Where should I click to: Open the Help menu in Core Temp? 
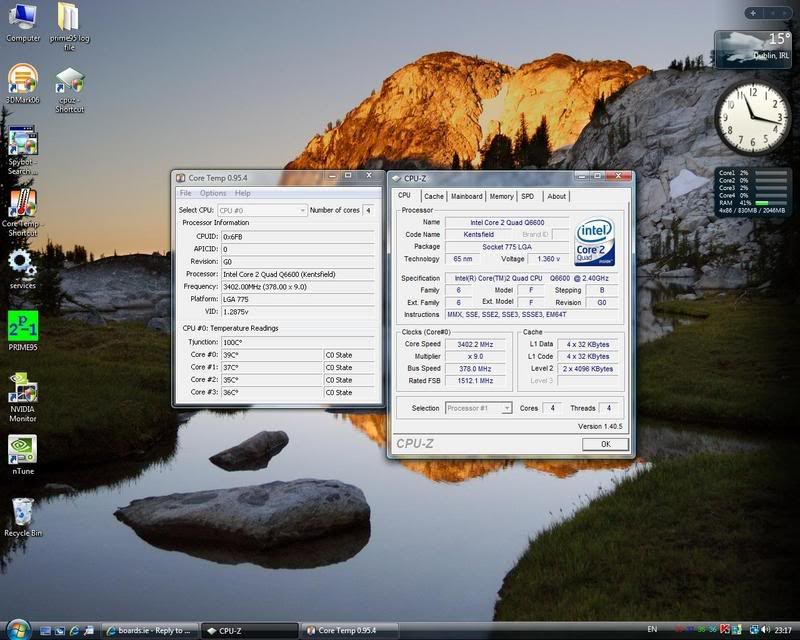tap(242, 193)
